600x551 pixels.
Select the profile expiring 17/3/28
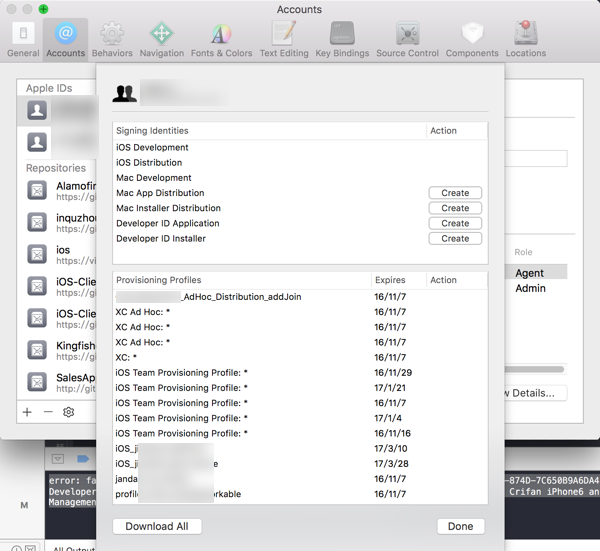(x=300, y=464)
